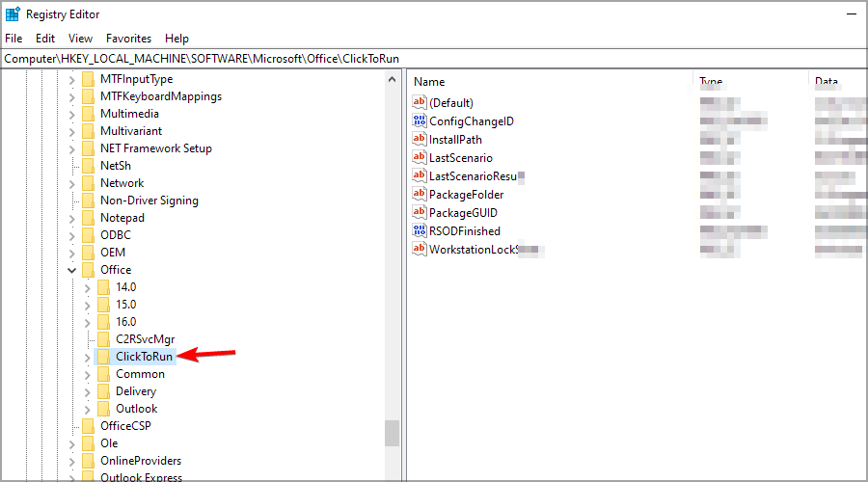Open the Favorites menu
868x482 pixels.
coord(128,39)
